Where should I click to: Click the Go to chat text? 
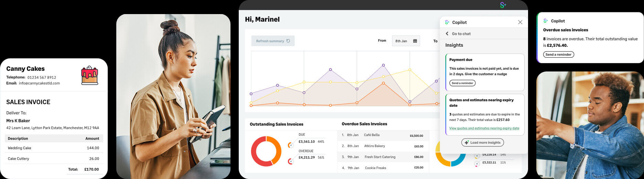point(461,34)
